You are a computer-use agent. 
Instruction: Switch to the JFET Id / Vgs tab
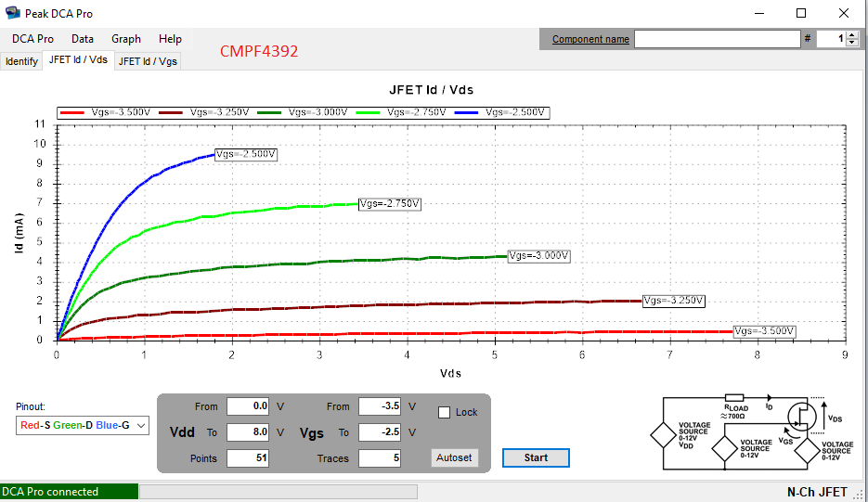(x=148, y=61)
